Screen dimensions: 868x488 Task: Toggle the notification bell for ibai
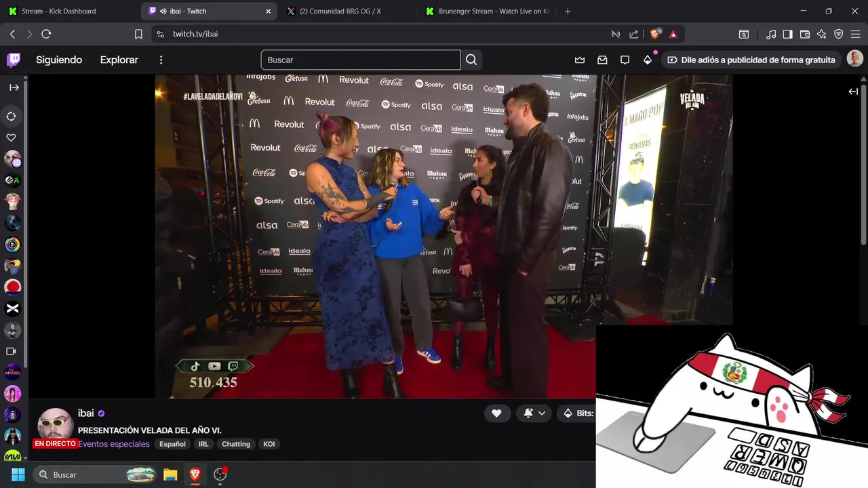click(x=528, y=413)
